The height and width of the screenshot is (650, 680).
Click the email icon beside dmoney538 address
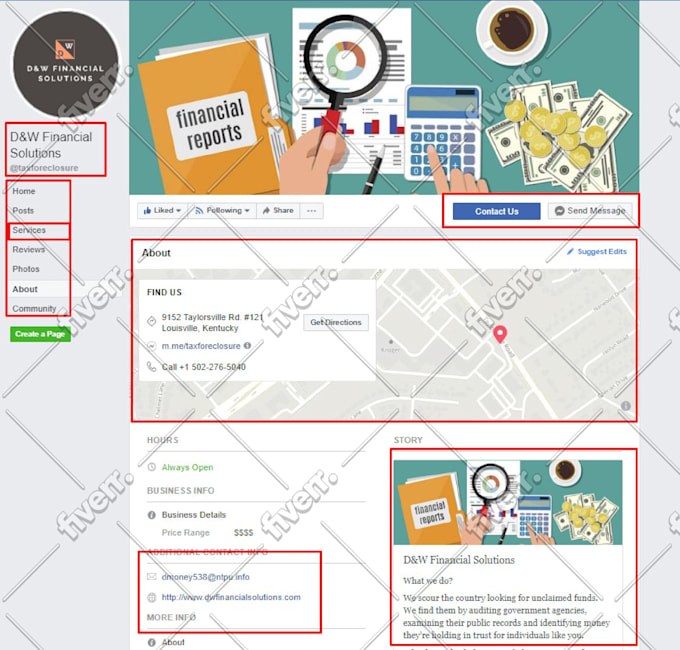[152, 577]
